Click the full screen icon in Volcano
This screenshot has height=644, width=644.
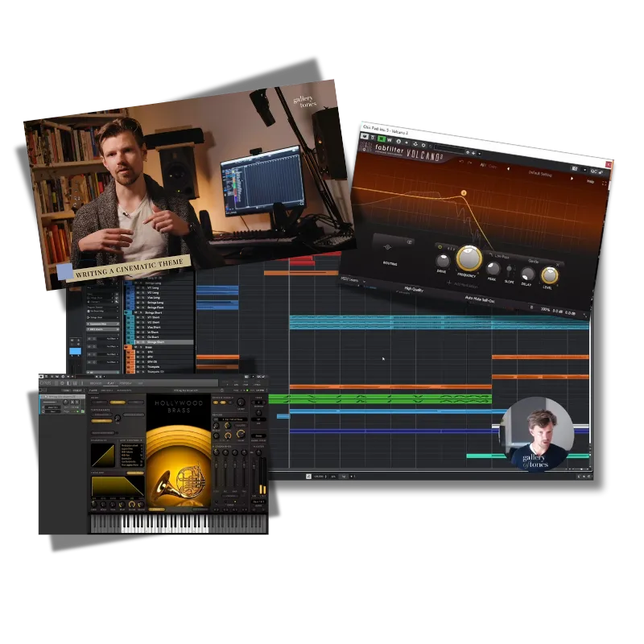(x=604, y=184)
